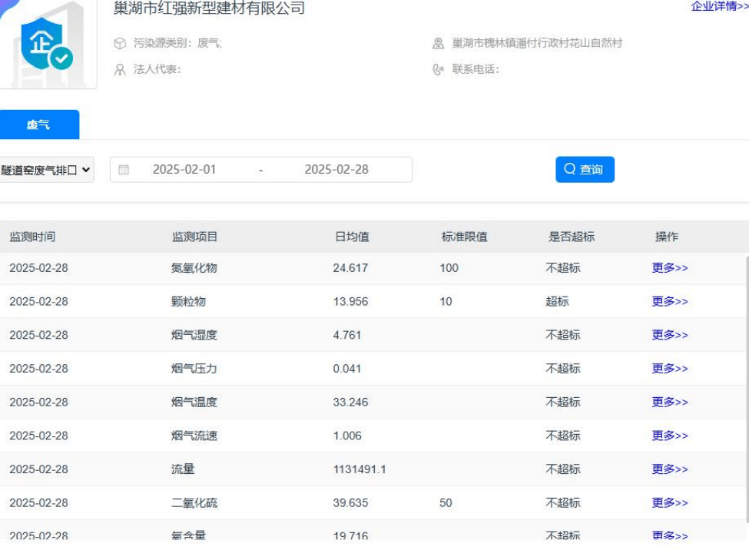
Task: Click the calendar icon in date field
Action: coord(124,170)
